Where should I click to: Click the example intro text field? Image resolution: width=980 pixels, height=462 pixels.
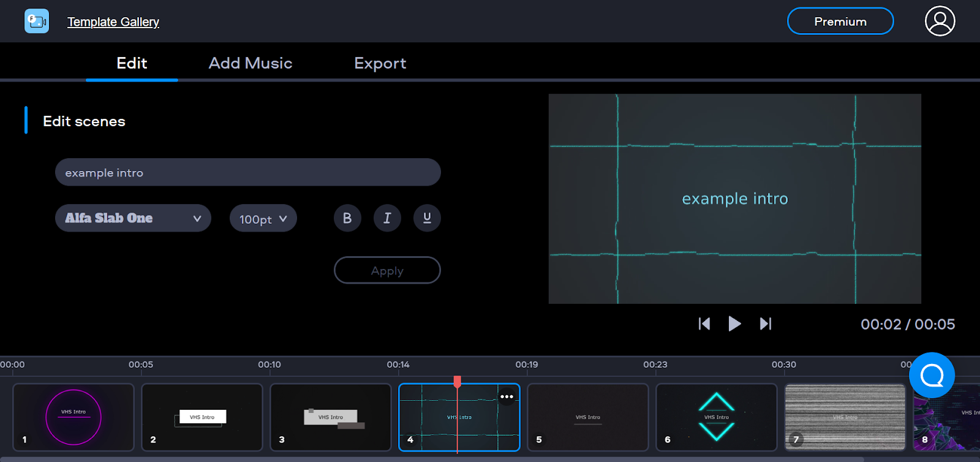pos(247,173)
